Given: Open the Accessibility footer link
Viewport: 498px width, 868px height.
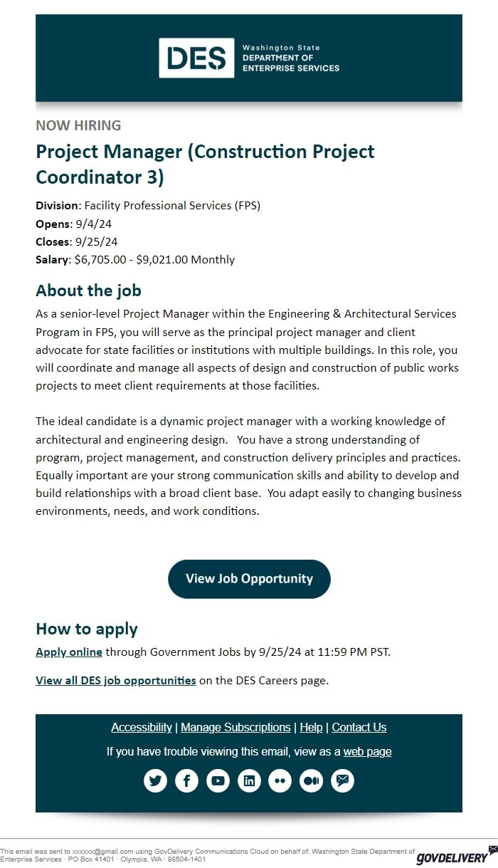Looking at the screenshot, I should pos(142,727).
